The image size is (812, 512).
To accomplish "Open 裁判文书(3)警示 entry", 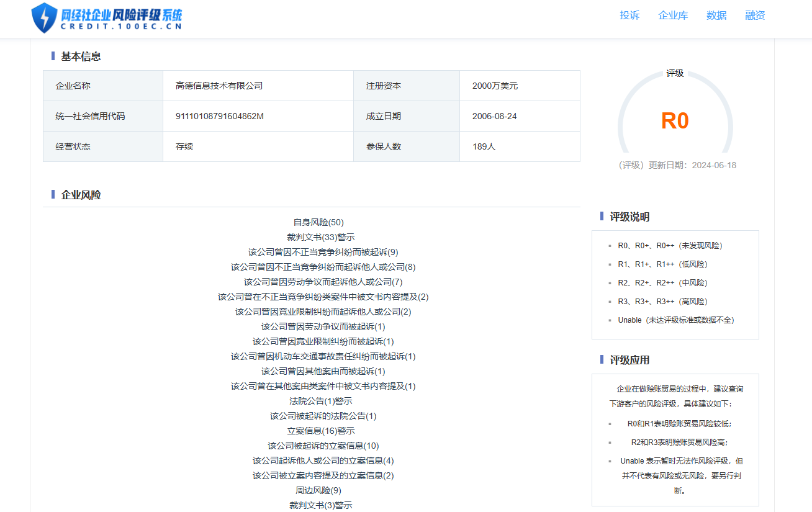I will tap(321, 505).
